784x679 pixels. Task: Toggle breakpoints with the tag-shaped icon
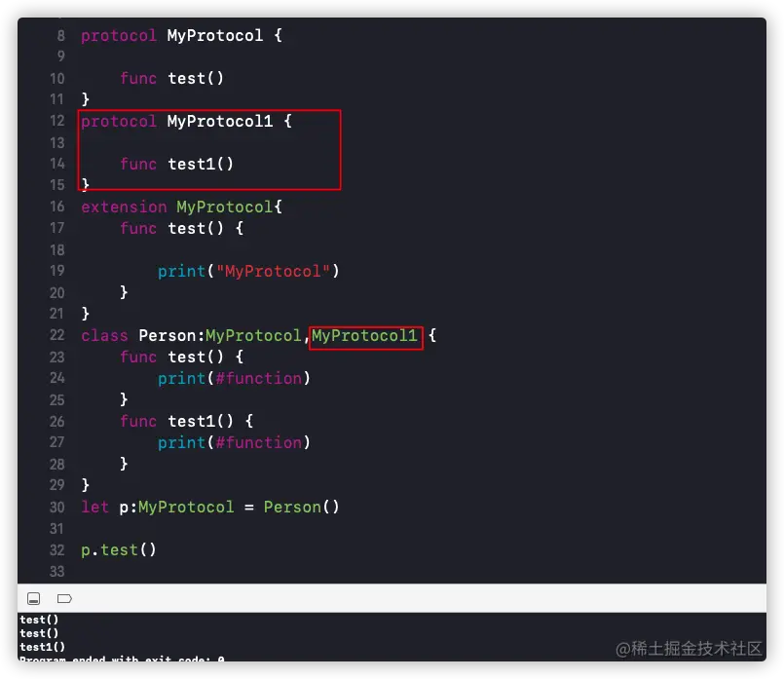pyautogui.click(x=64, y=598)
